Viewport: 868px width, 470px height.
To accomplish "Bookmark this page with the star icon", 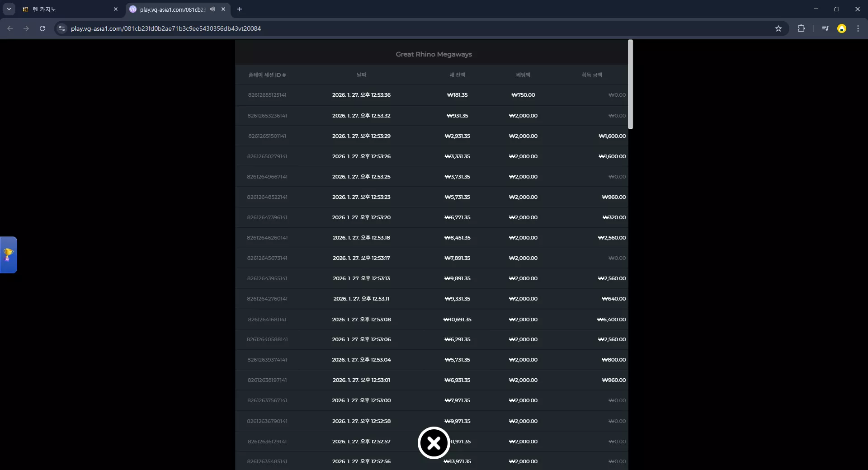I will tap(778, 28).
